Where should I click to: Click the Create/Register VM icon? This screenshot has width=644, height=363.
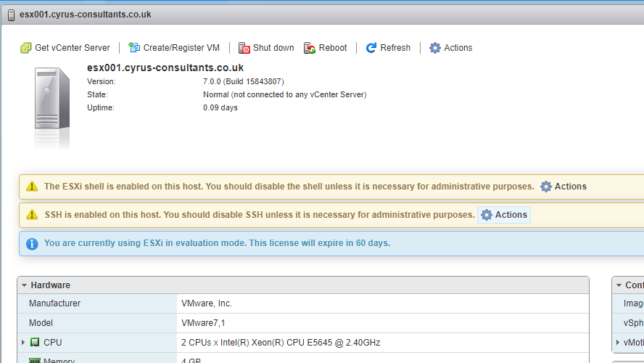tap(134, 48)
